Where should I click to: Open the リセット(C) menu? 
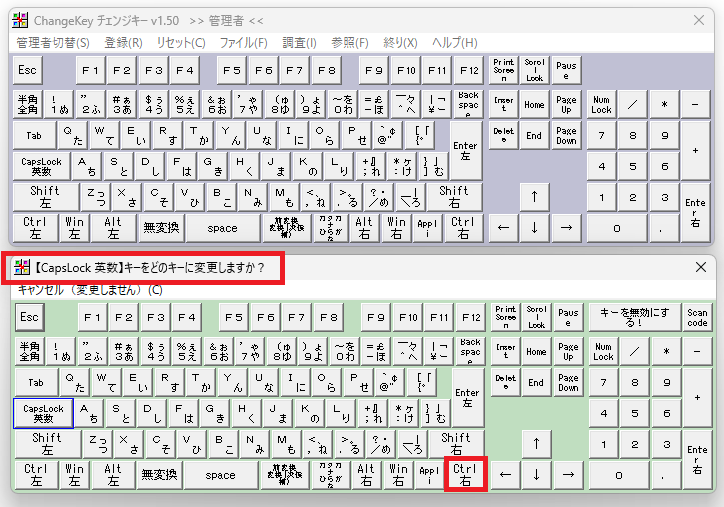click(x=180, y=43)
